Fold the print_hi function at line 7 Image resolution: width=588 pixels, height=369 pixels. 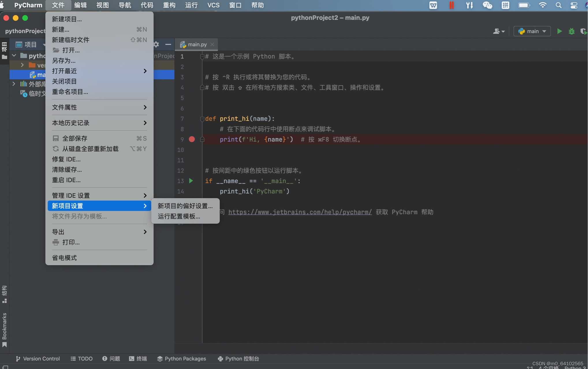(202, 119)
